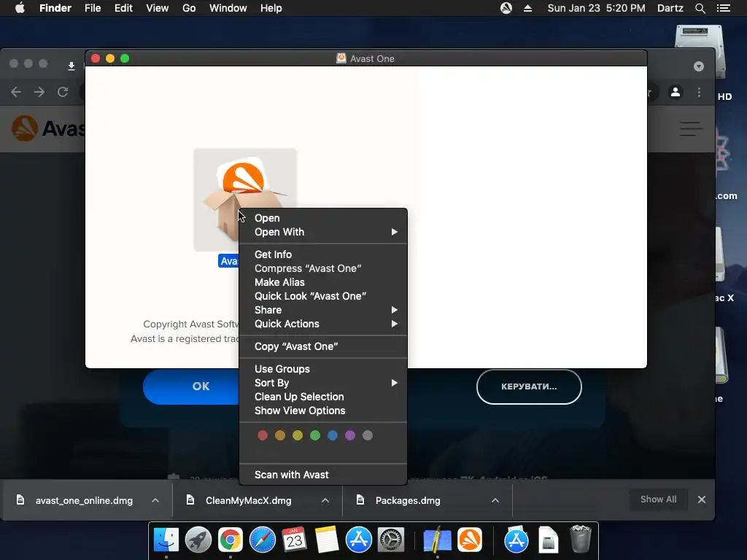The height and width of the screenshot is (560, 747).
Task: Open Xcode blueprint icon in Dock
Action: pos(437,540)
